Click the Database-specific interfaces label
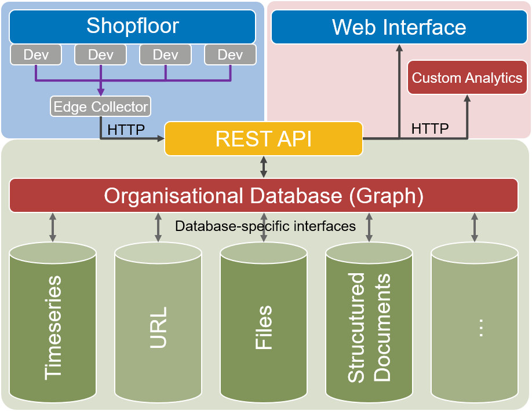 pyautogui.click(x=265, y=226)
